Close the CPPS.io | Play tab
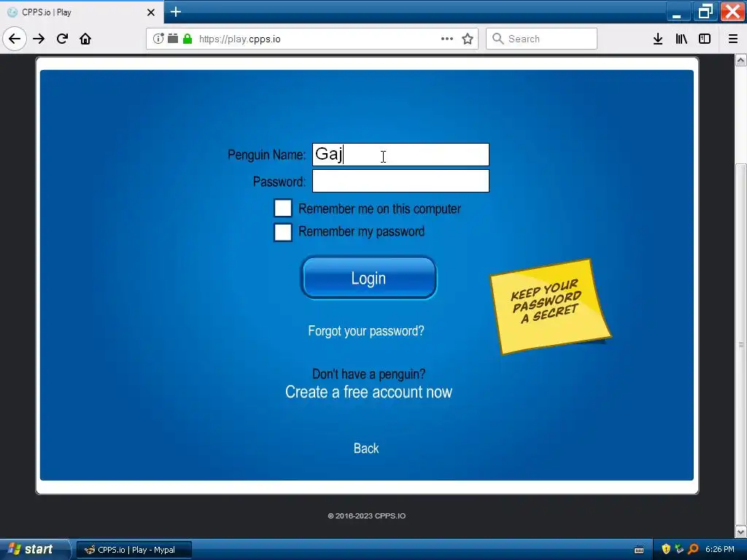The height and width of the screenshot is (560, 747). click(x=151, y=12)
